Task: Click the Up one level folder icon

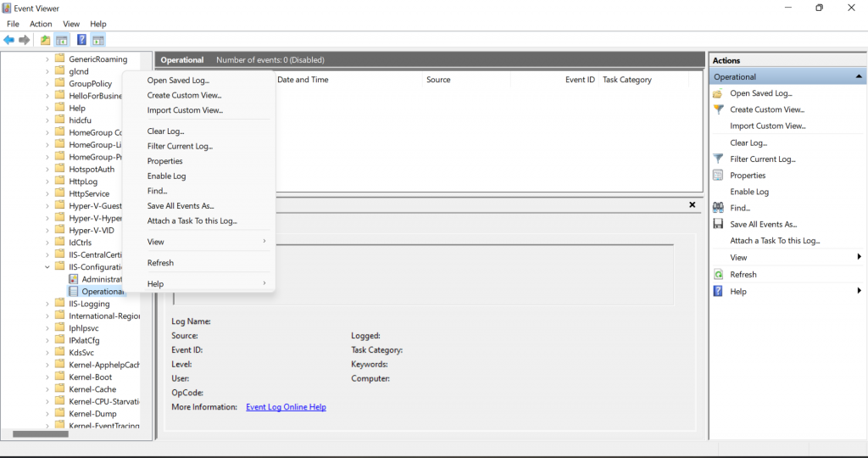Action: pyautogui.click(x=46, y=40)
